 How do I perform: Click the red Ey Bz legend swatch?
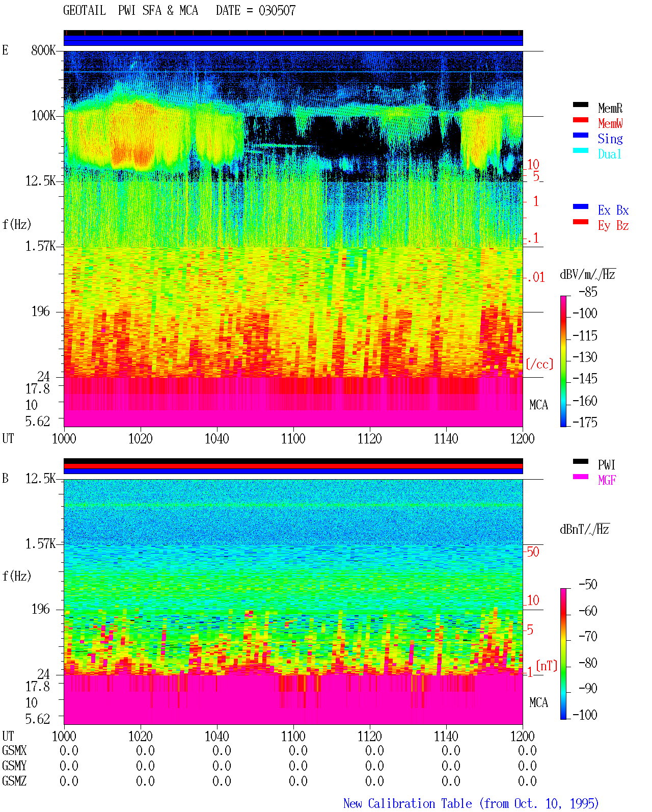(x=581, y=222)
